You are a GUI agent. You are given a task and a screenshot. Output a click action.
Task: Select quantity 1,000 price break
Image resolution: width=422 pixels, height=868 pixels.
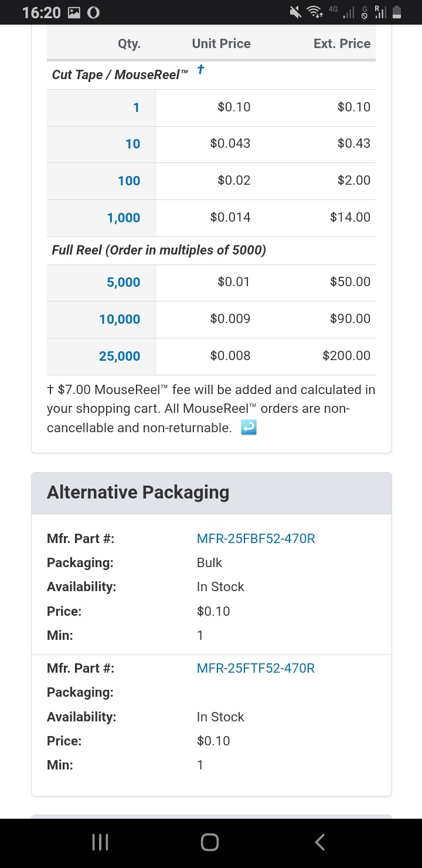point(124,218)
